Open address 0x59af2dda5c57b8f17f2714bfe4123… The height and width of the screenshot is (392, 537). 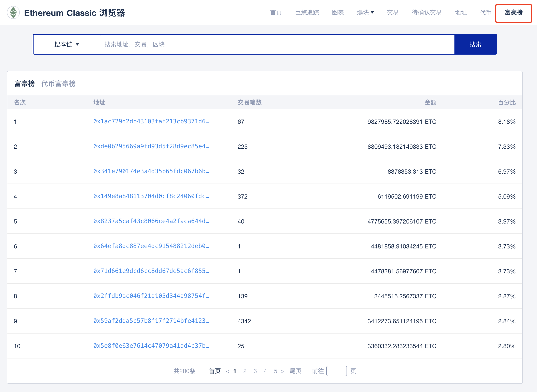(x=151, y=321)
